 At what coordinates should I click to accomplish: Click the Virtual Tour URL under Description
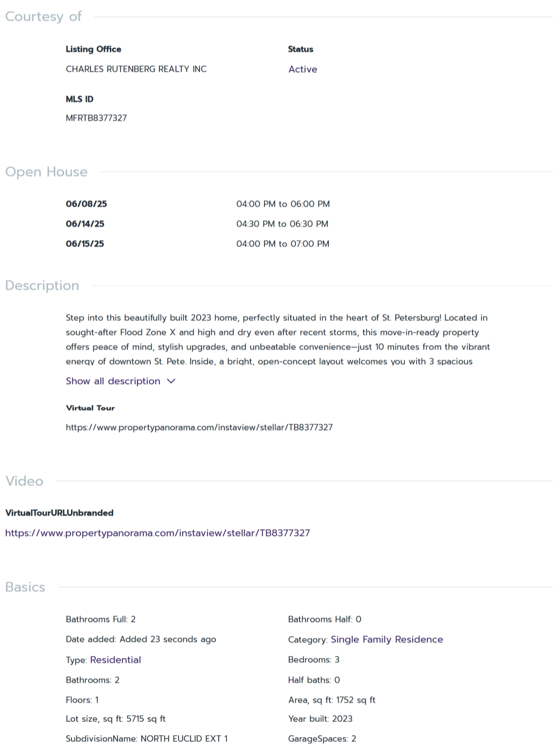[x=199, y=428]
